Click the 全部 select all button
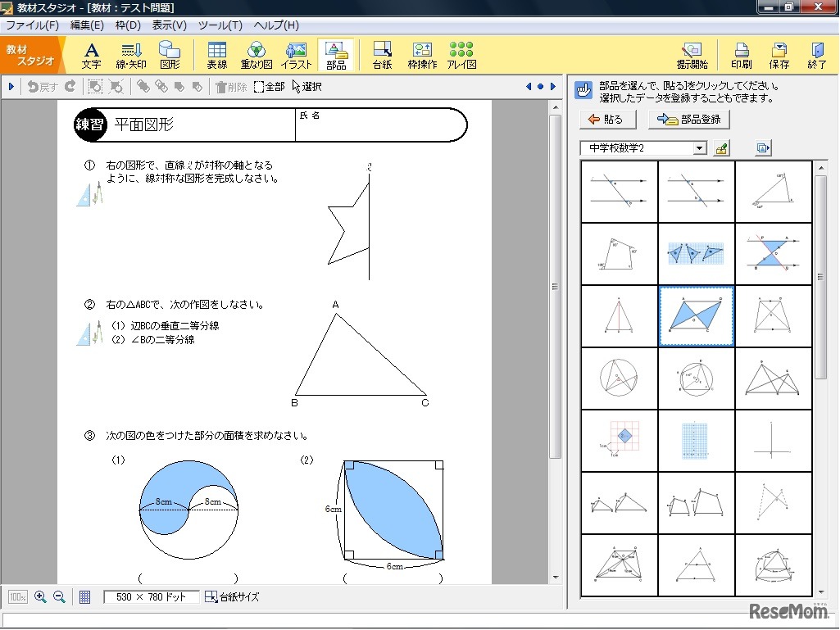 click(x=269, y=87)
